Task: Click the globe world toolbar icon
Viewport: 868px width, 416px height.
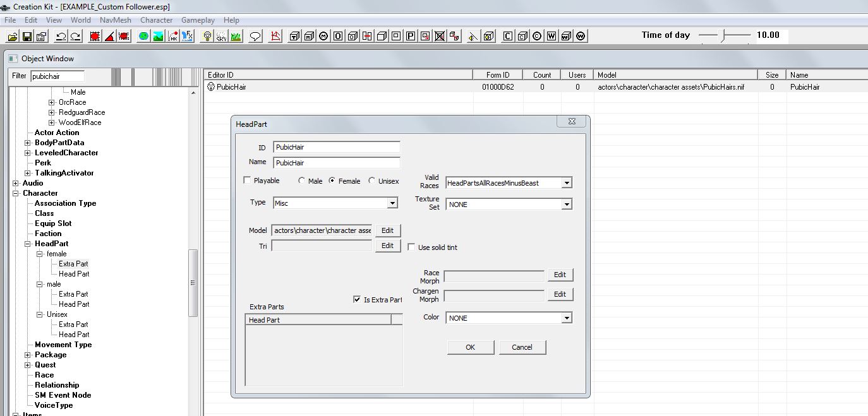Action: point(143,36)
